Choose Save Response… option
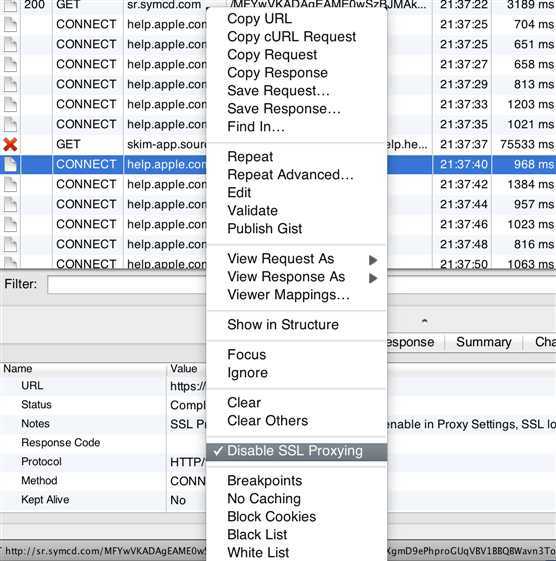Image resolution: width=556 pixels, height=561 pixels. pyautogui.click(x=284, y=108)
